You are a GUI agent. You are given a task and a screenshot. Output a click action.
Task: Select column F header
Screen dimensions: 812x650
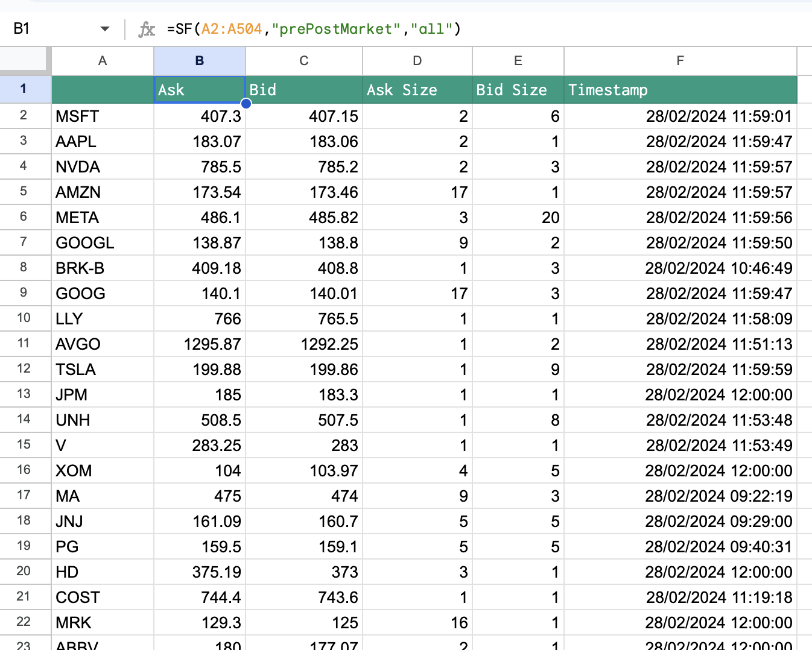click(680, 61)
